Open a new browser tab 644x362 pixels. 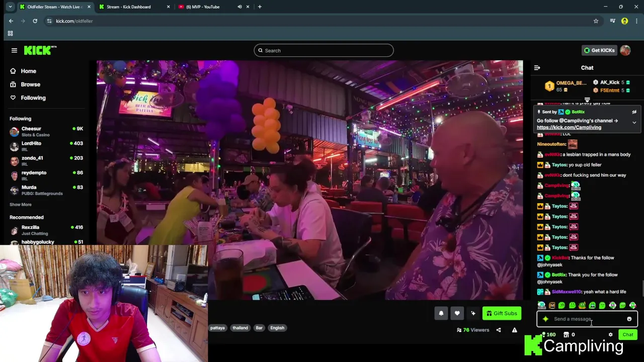pyautogui.click(x=260, y=7)
